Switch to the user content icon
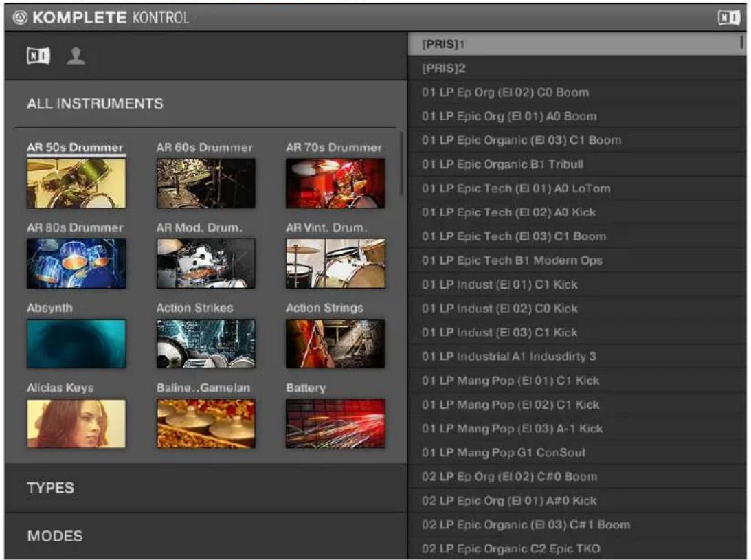The width and height of the screenshot is (751, 560). (76, 56)
